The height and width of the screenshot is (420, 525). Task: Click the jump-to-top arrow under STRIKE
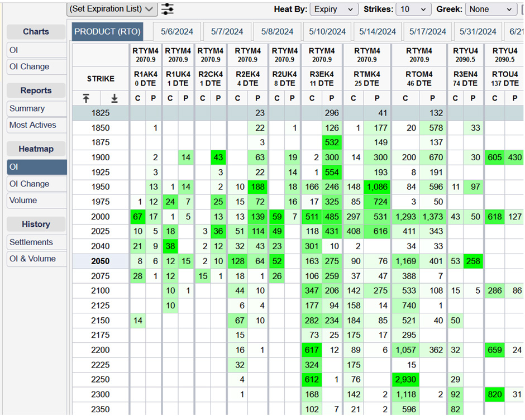[86, 98]
